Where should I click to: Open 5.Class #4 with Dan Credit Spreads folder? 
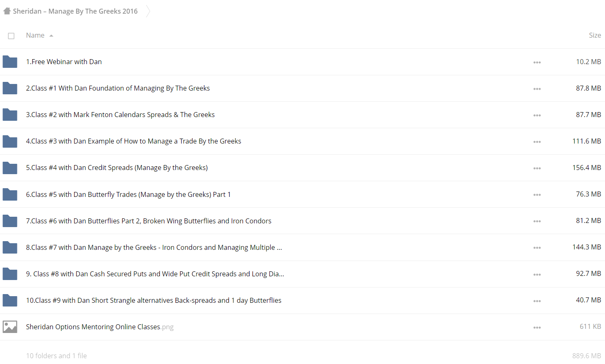tap(117, 168)
